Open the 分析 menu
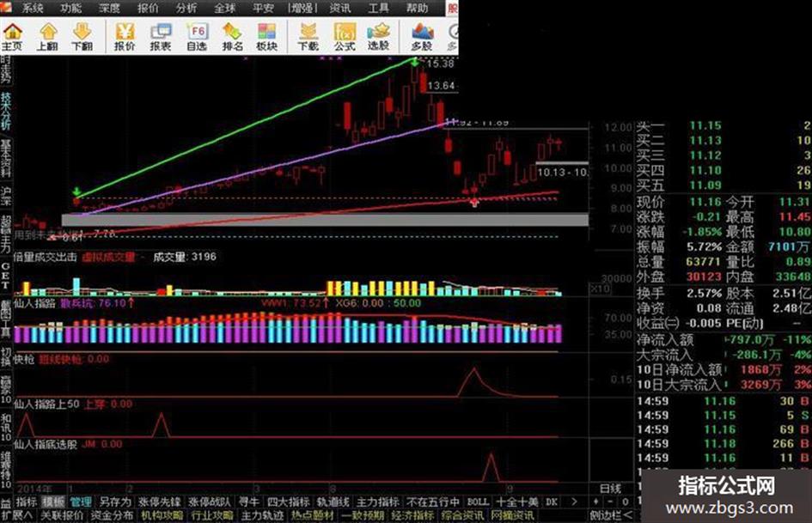Image resolution: width=812 pixels, height=523 pixels. (186, 8)
